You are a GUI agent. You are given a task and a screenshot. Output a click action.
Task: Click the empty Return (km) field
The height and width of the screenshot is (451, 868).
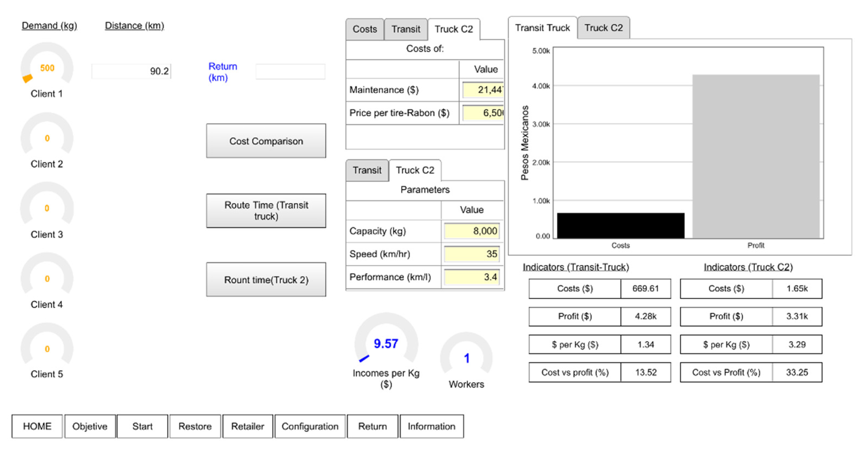290,71
